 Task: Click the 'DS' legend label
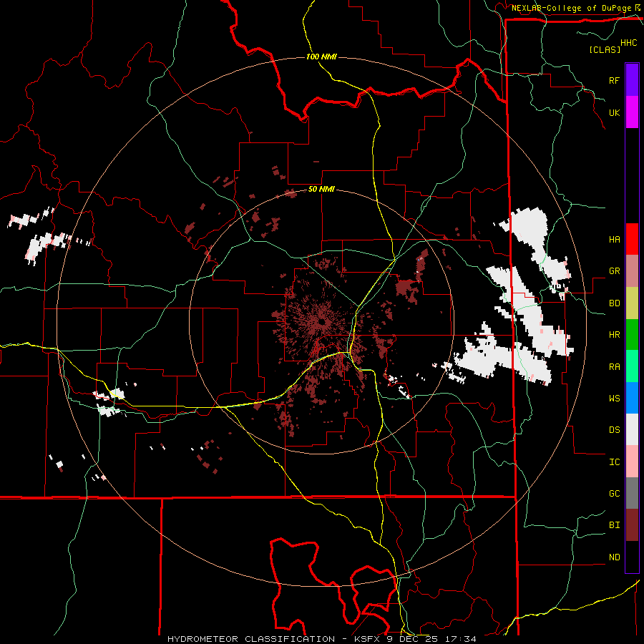coord(614,430)
